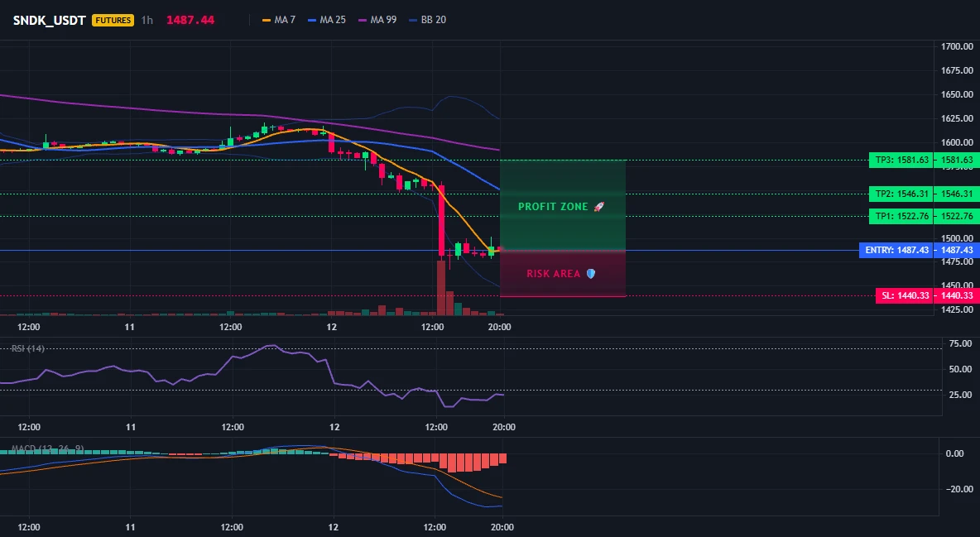Toggle the BB 20 legend entry
Viewport: 980px width, 537px height.
[427, 20]
